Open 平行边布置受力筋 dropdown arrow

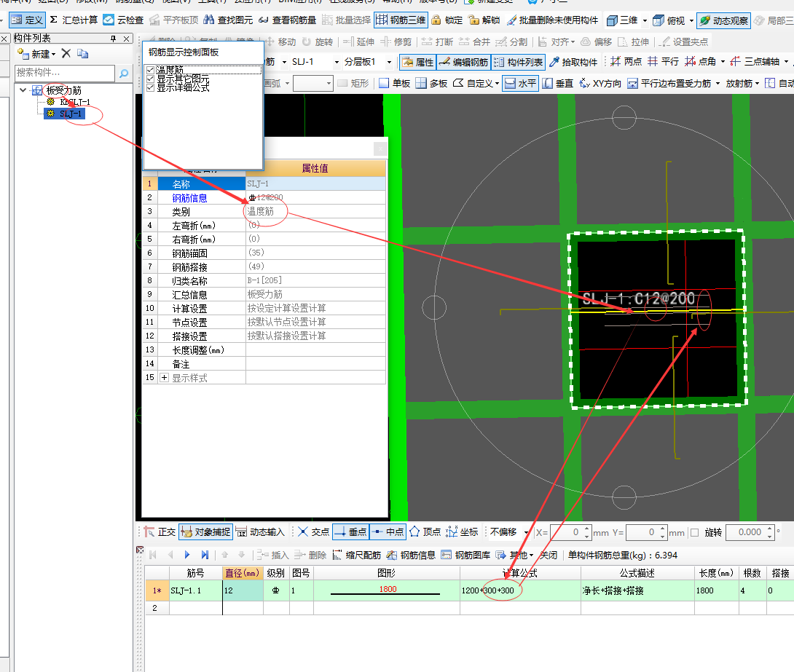click(718, 84)
